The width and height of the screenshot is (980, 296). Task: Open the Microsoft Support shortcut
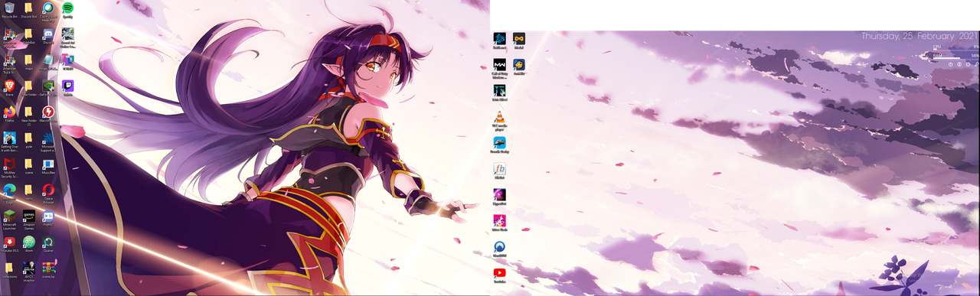click(47, 141)
